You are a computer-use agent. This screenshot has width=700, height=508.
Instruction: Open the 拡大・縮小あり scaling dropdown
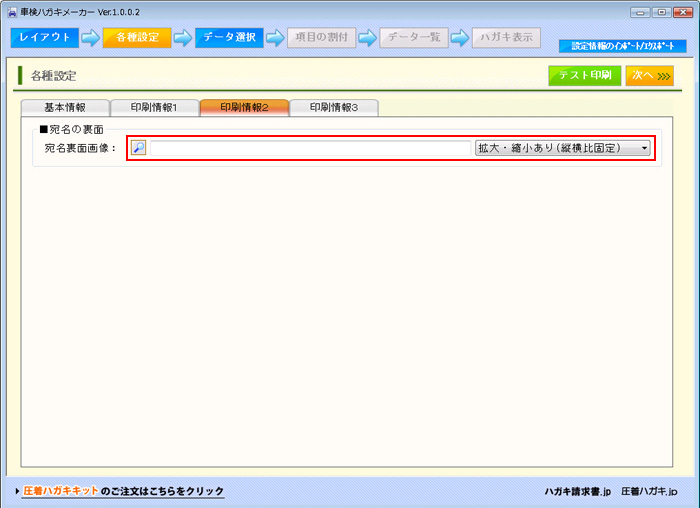(562, 148)
